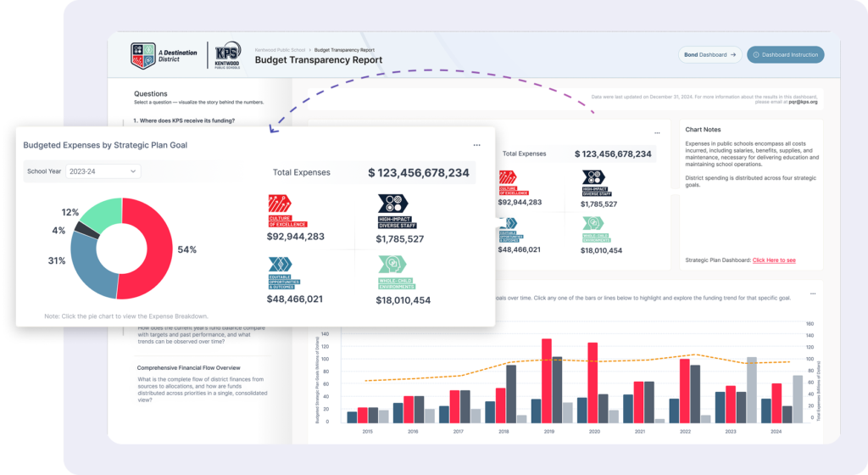Select the High-Impact Diverse Staff icon in popup card
This screenshot has width=868, height=475.
(392, 204)
